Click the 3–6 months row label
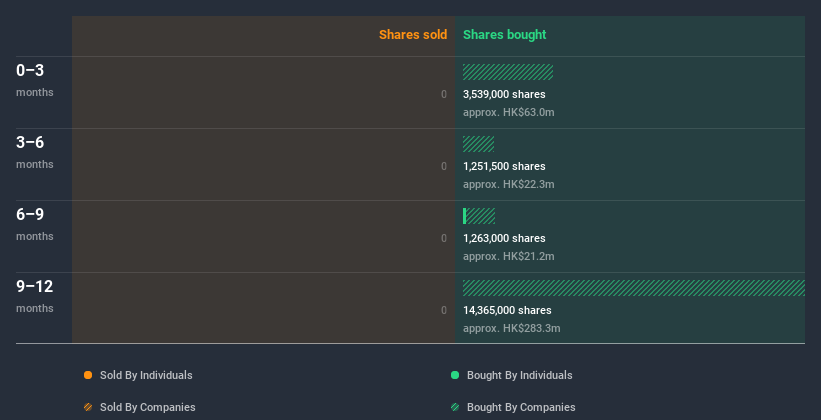821x420 pixels. coord(35,152)
